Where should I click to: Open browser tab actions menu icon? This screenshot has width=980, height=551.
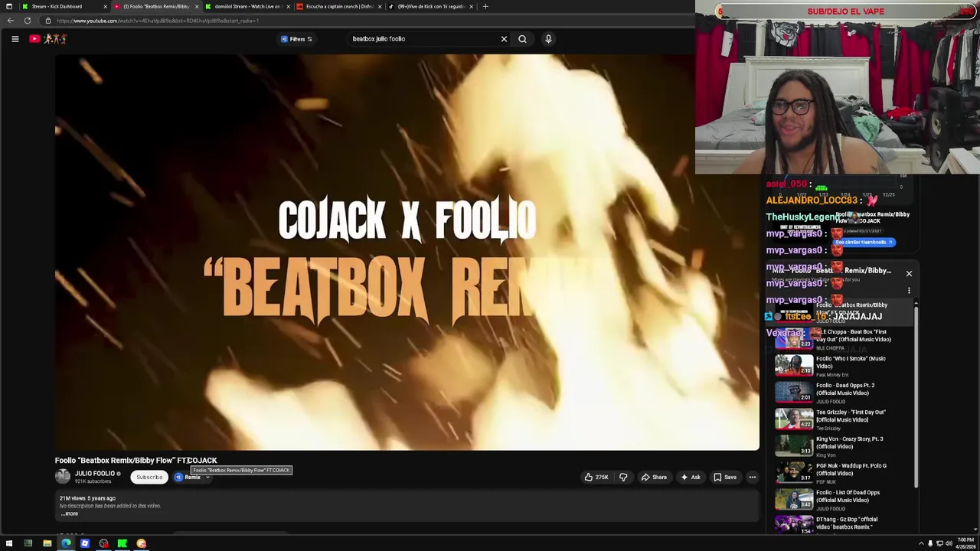click(9, 6)
